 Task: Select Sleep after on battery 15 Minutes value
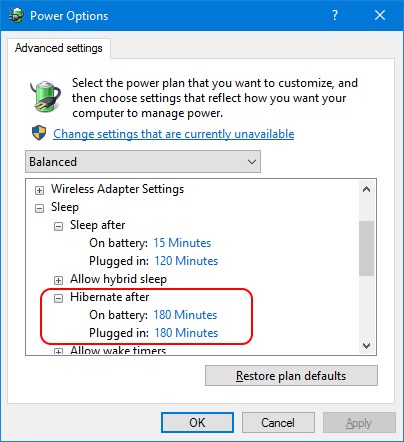(x=182, y=243)
